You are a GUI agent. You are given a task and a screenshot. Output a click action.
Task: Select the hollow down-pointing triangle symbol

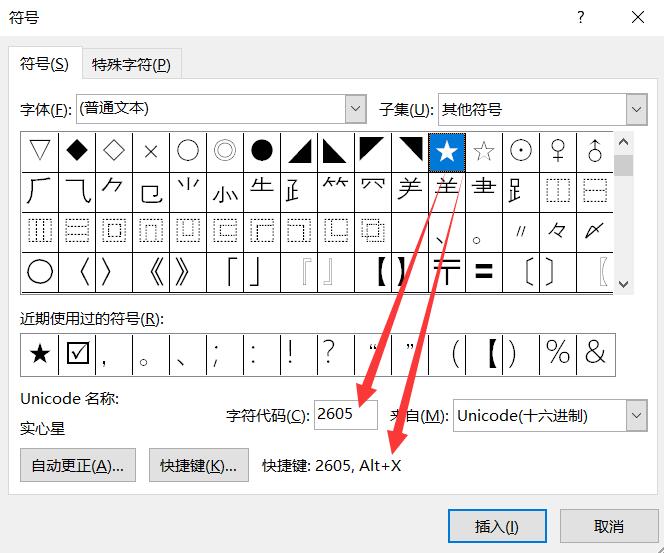40,152
